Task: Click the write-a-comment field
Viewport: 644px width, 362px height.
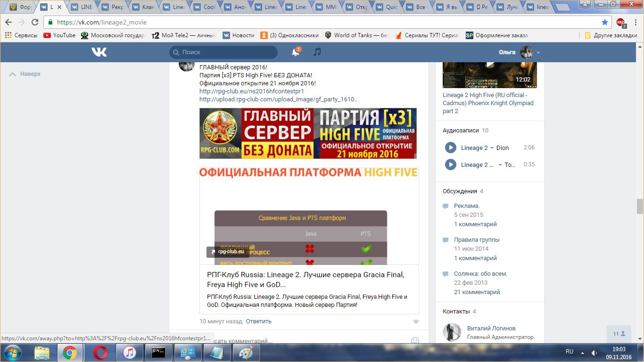Action: pyautogui.click(x=306, y=340)
